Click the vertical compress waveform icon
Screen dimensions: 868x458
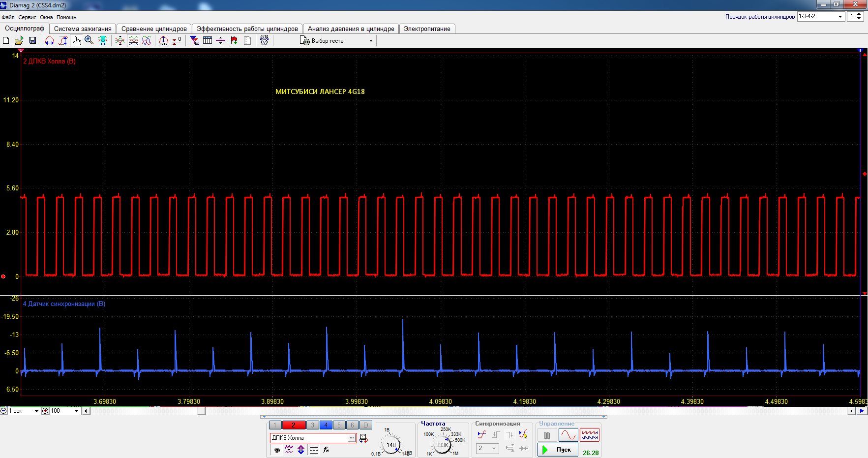tap(120, 41)
